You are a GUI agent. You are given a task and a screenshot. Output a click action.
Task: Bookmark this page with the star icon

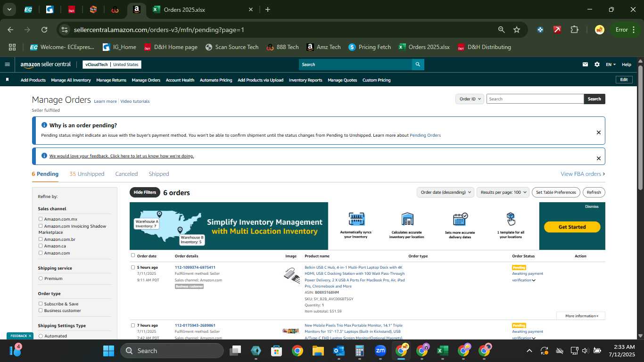[x=517, y=30]
